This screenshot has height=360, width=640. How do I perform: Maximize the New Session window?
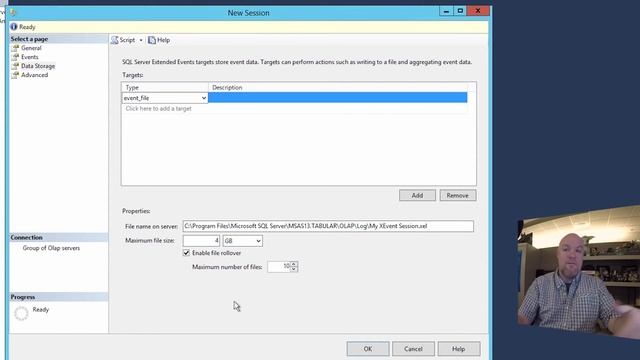(x=460, y=11)
